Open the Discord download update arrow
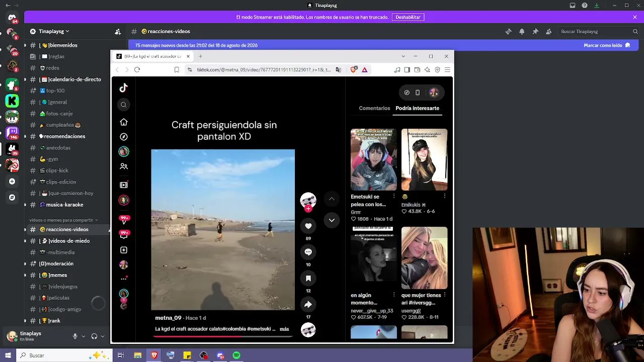Viewport: 644px width, 362px height. pos(597,6)
